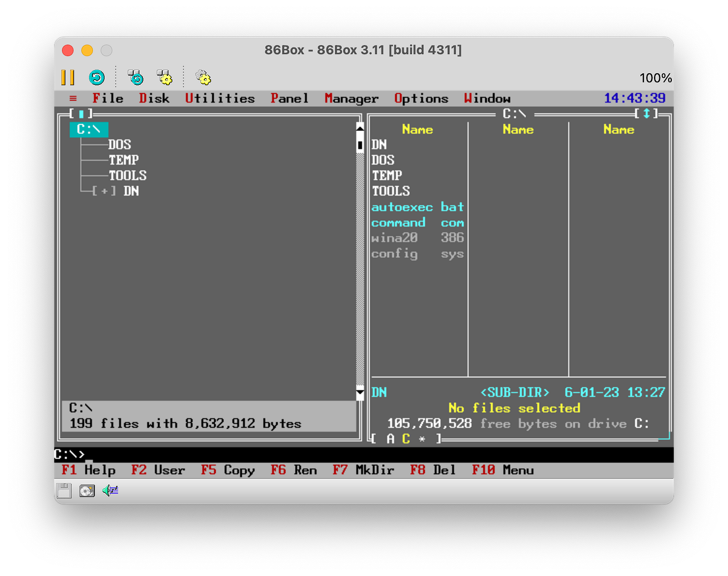Image resolution: width=728 pixels, height=576 pixels.
Task: Click the file panel zoom arrow box
Action: pos(646,113)
